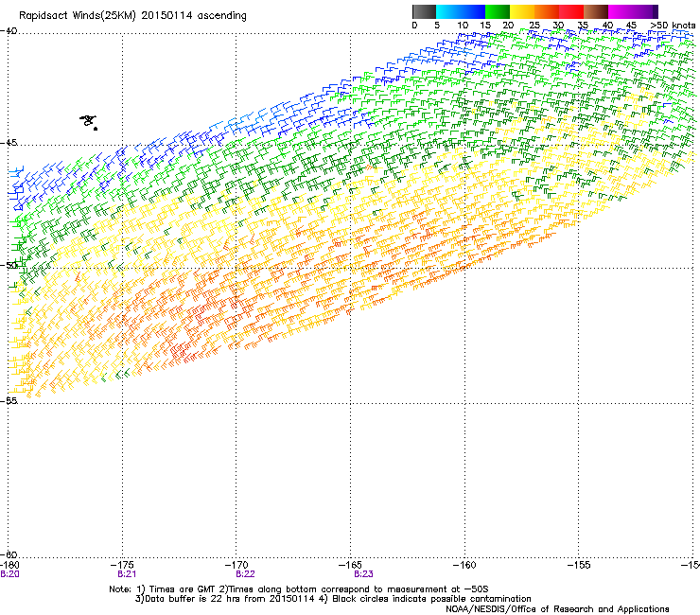The height and width of the screenshot is (615, 700).
Task: Click the orange 25-30 knots legend segment
Action: click(547, 11)
